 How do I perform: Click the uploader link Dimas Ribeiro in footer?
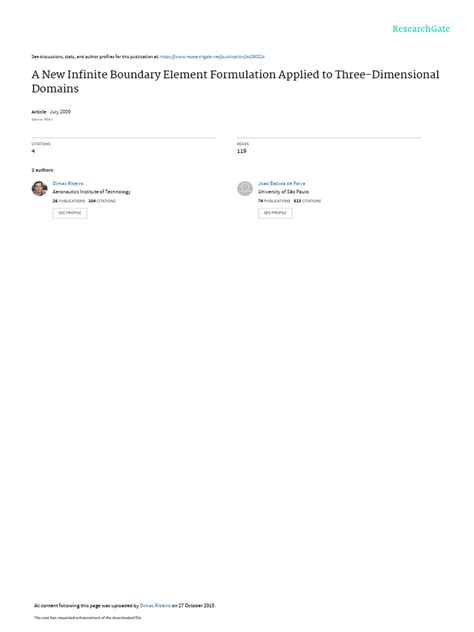click(x=155, y=605)
